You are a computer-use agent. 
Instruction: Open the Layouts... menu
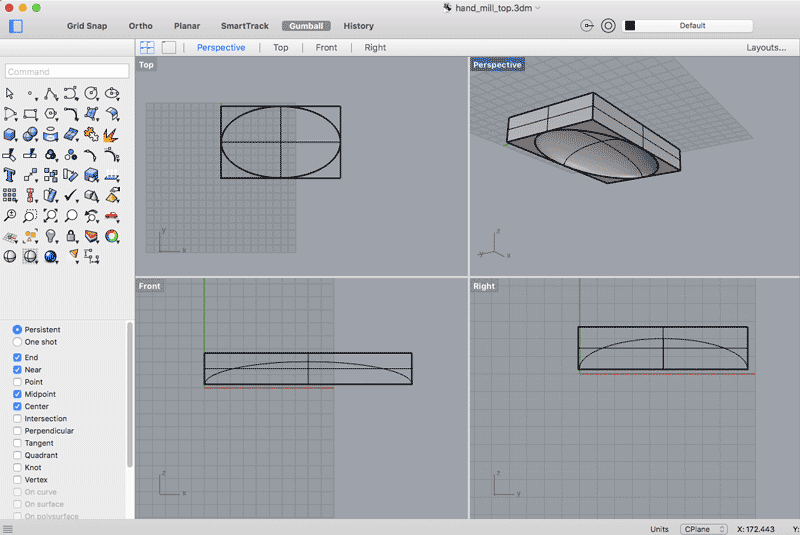pyautogui.click(x=765, y=47)
